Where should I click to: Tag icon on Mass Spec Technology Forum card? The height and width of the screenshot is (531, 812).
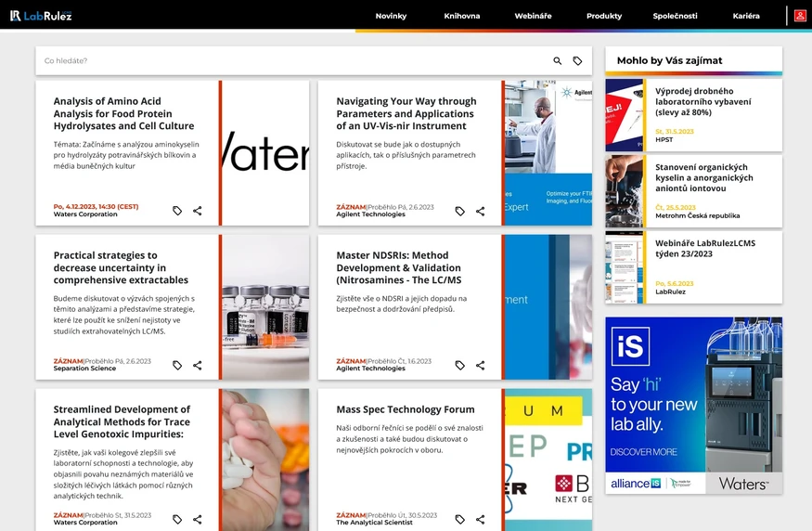(x=460, y=519)
